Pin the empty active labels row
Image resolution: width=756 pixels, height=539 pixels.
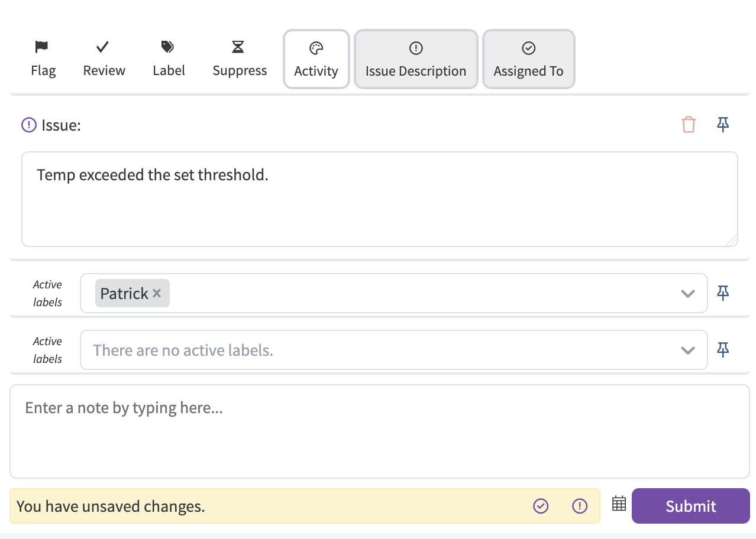723,349
